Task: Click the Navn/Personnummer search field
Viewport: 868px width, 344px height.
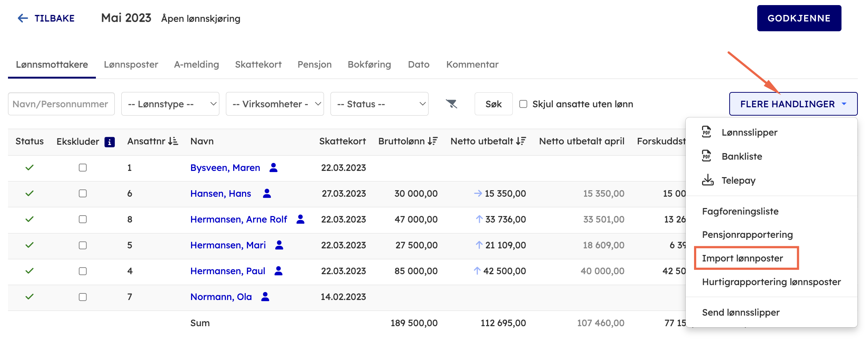Action: (x=61, y=104)
